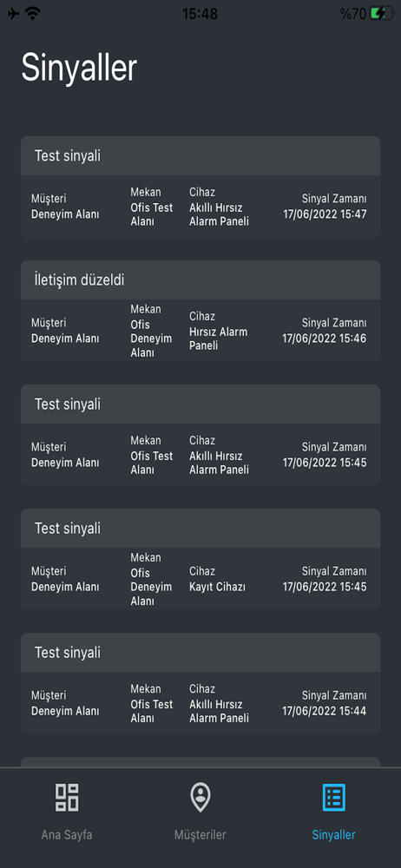
Task: Open the Test sinyali card with Kayıt Cihazı
Action: (200, 560)
